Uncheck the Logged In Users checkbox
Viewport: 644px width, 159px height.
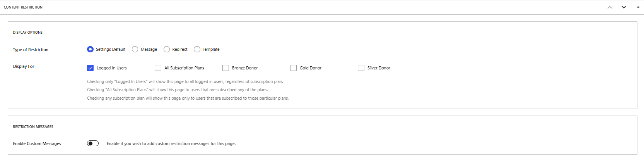click(91, 68)
